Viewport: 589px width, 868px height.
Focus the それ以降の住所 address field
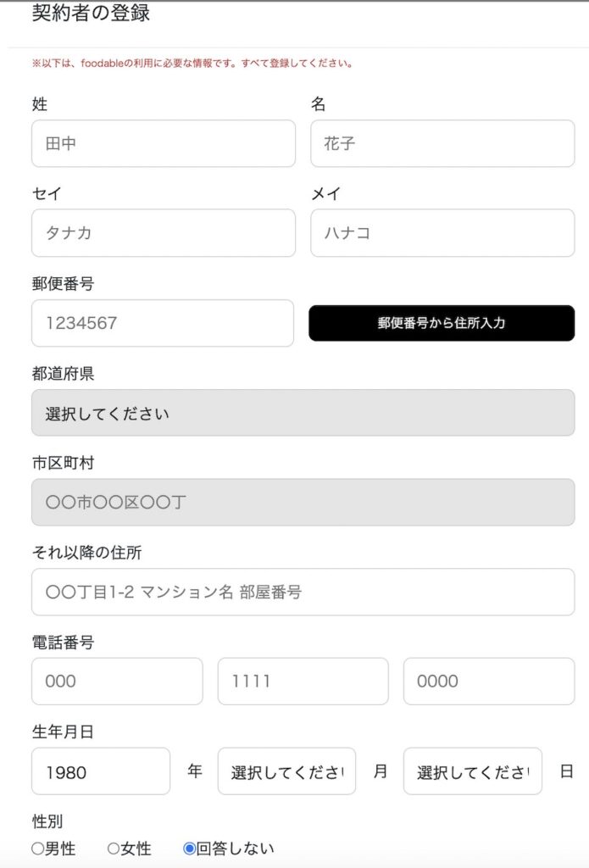point(303,592)
